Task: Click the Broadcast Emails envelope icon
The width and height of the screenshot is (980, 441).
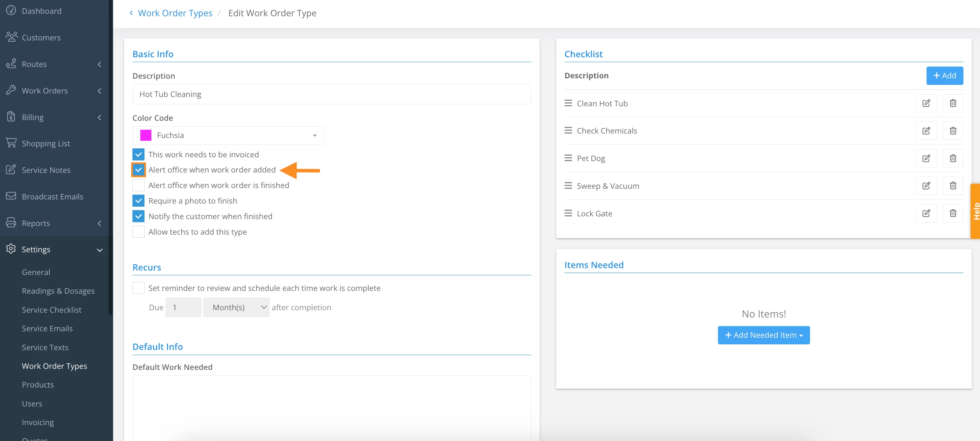Action: click(x=11, y=196)
